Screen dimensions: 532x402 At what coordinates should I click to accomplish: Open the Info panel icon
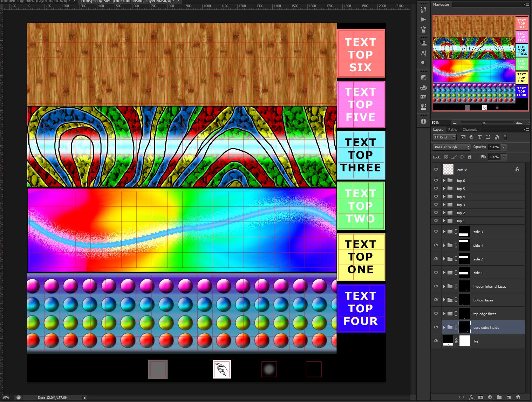coord(423,121)
